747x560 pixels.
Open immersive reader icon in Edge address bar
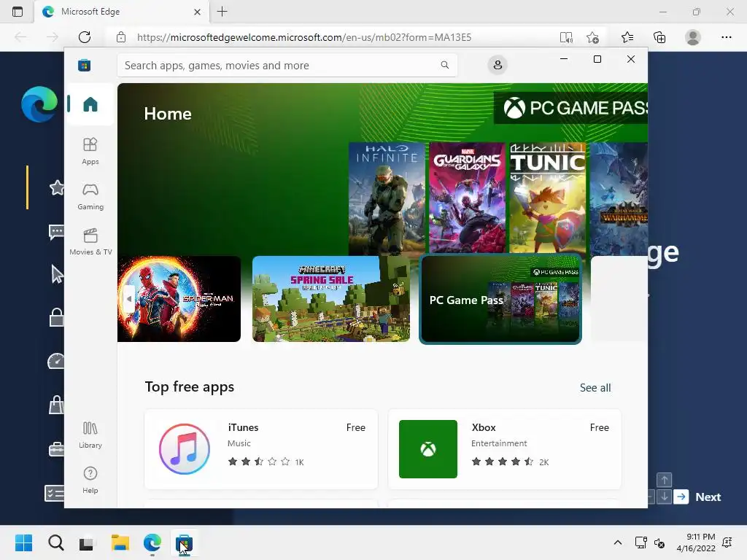pos(566,37)
